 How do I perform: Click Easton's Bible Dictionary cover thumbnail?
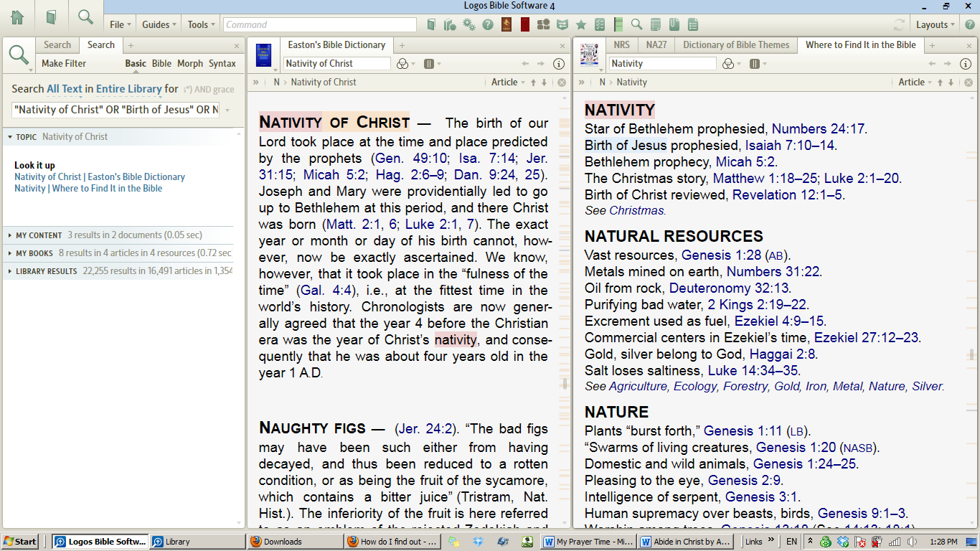(263, 55)
